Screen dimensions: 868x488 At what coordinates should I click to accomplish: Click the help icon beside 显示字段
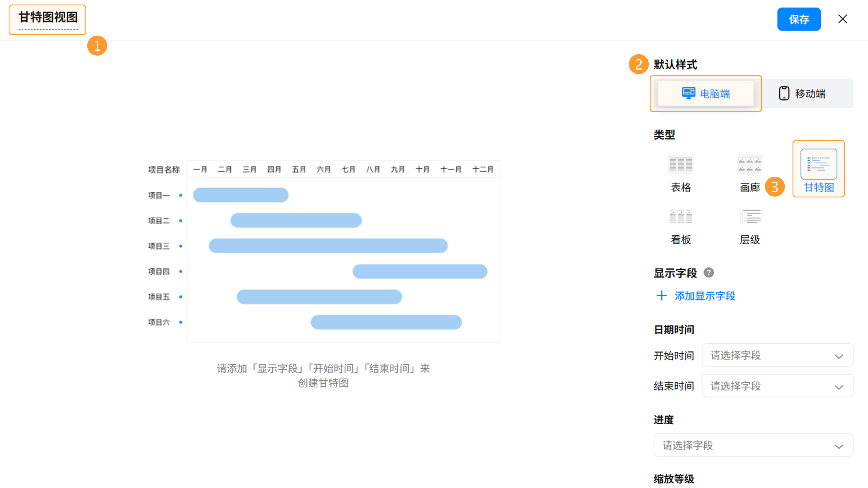(x=708, y=272)
